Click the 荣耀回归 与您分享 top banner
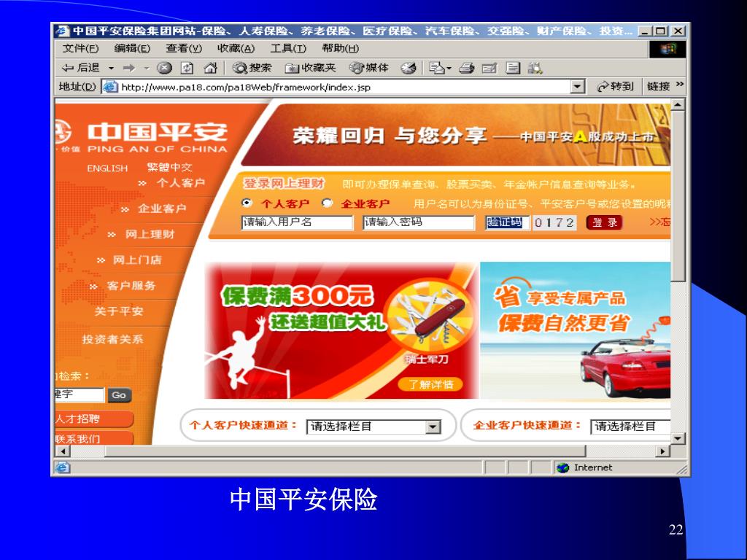This screenshot has width=747, height=560. point(457,135)
